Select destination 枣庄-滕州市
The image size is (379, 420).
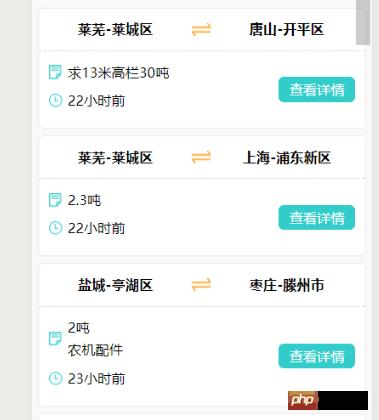(287, 285)
